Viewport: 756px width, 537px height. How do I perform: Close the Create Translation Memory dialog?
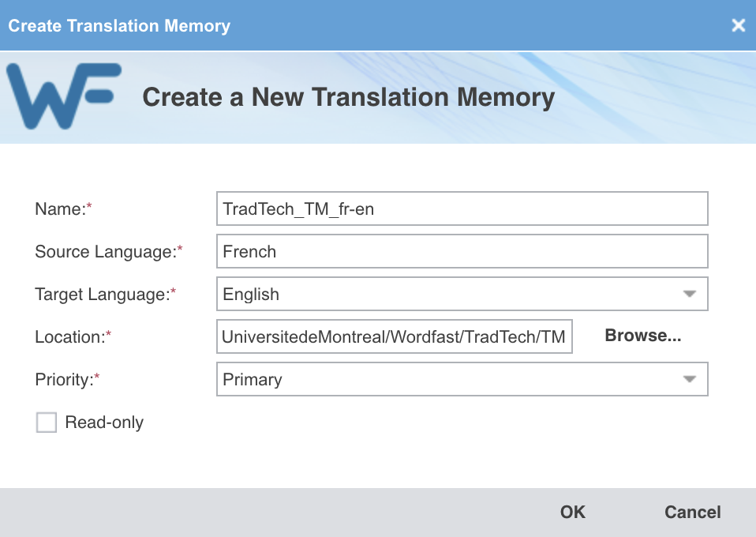[738, 25]
